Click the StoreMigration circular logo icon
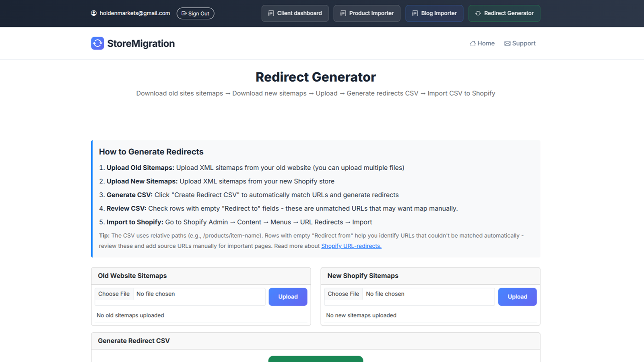Viewport: 644px width, 362px height. click(x=97, y=43)
